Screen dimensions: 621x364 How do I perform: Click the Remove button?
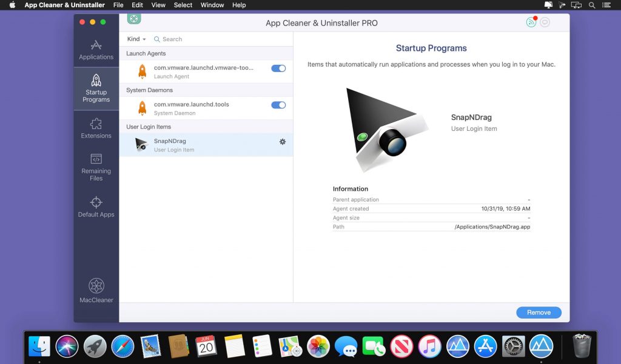[539, 312]
